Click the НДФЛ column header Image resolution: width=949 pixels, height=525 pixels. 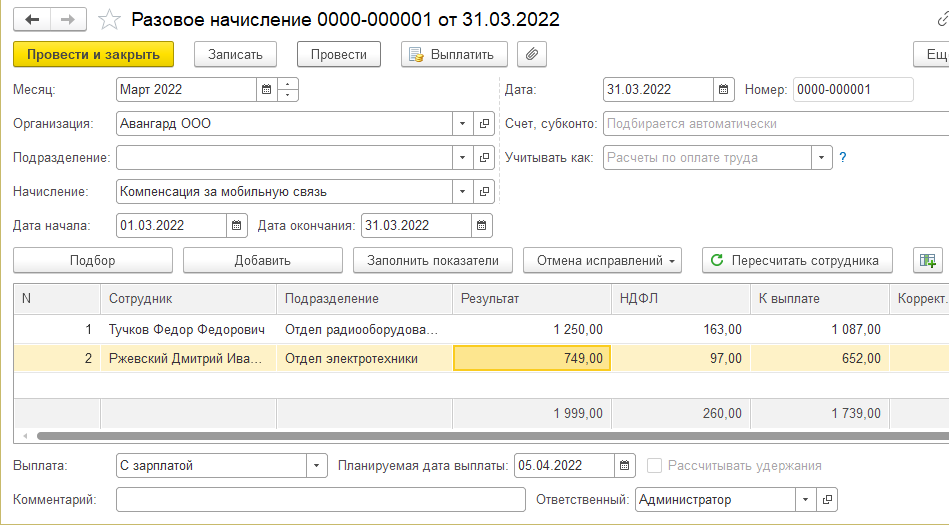click(681, 299)
